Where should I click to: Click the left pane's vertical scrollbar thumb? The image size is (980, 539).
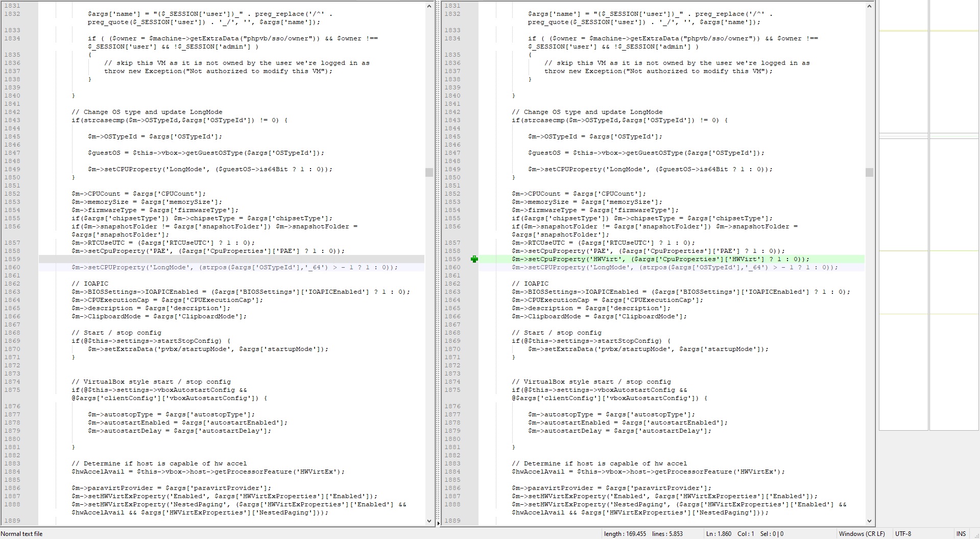[x=429, y=172]
